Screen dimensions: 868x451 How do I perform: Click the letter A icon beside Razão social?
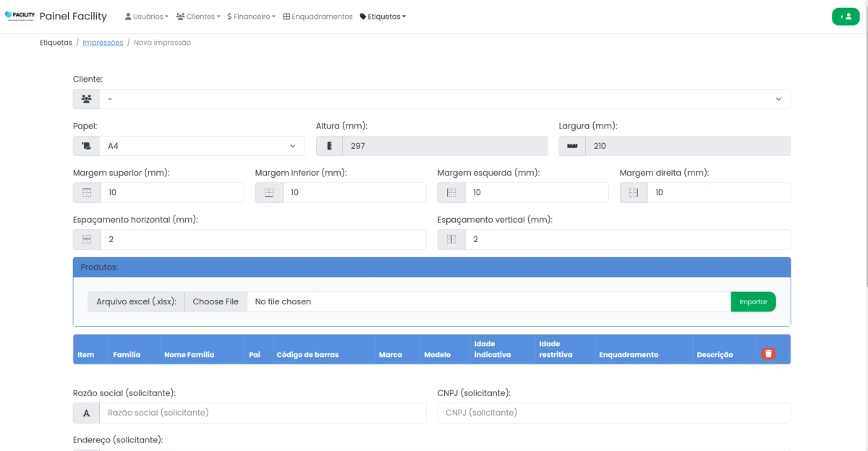pyautogui.click(x=85, y=413)
